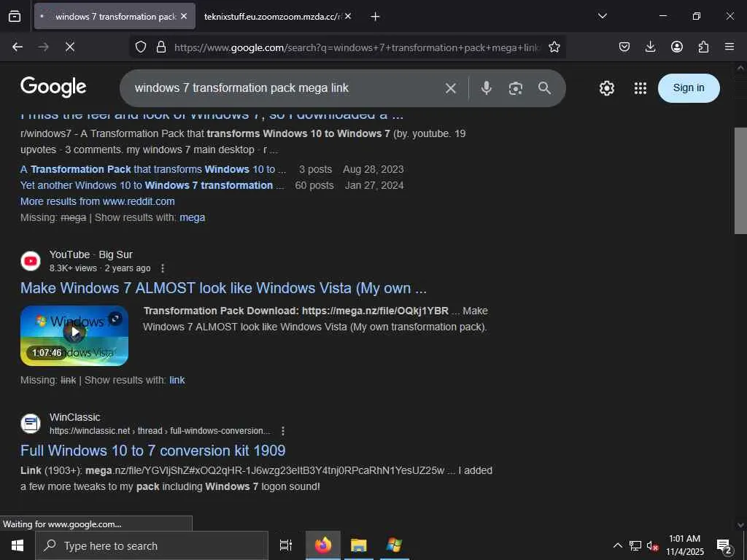This screenshot has width=747, height=560.
Task: Open 'Full Windows 10 to 7 conversion kit 1909'
Action: pos(153,451)
